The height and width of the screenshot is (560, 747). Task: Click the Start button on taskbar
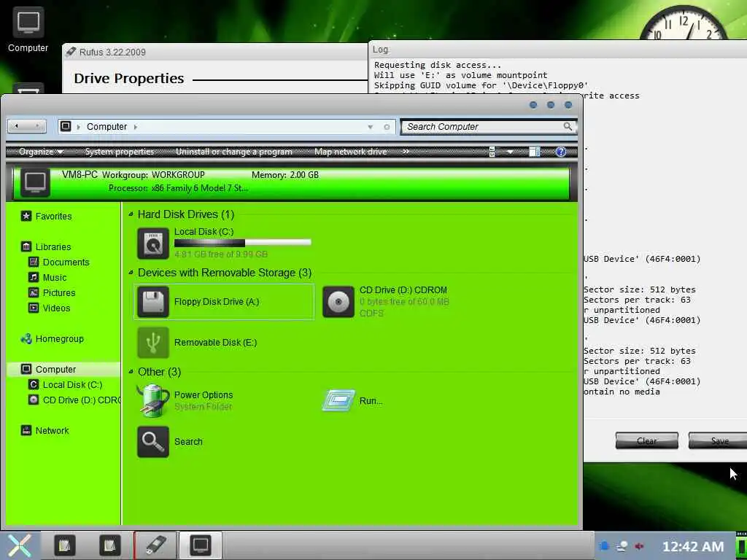click(19, 545)
